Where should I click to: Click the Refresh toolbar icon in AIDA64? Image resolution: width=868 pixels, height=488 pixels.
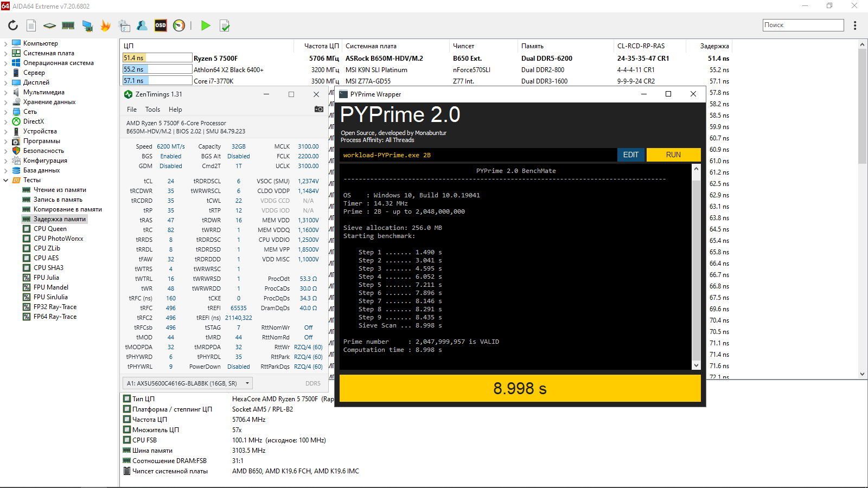pos(13,25)
